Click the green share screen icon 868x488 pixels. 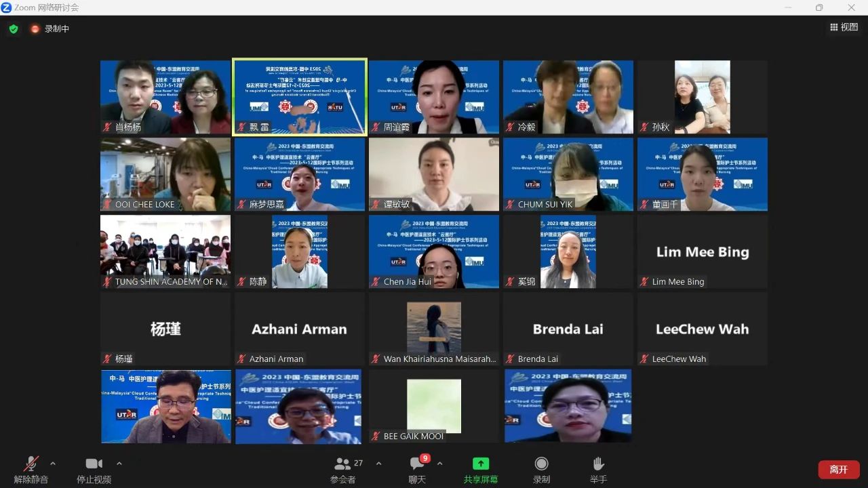pyautogui.click(x=480, y=464)
